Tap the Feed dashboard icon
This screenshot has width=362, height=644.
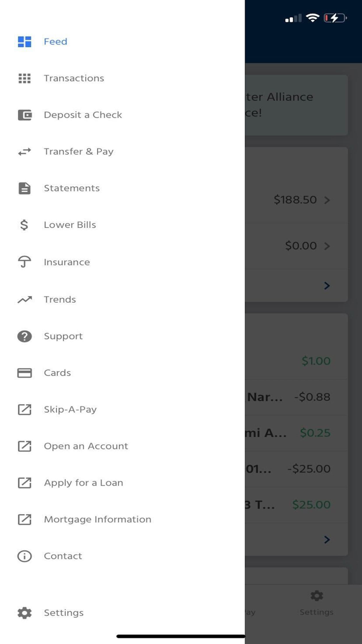(24, 42)
